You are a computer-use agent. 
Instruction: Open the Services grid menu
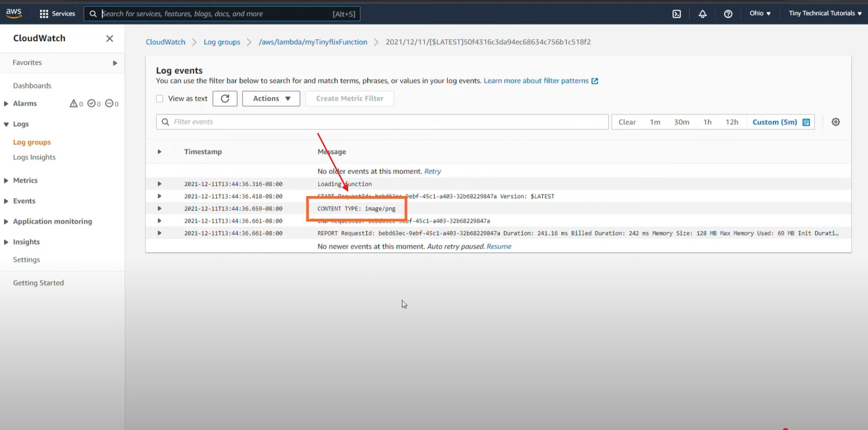pyautogui.click(x=58, y=14)
